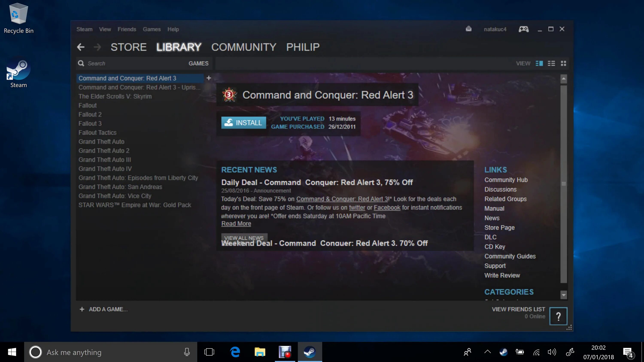This screenshot has width=644, height=362.
Task: Select the STORE tab
Action: click(x=129, y=47)
